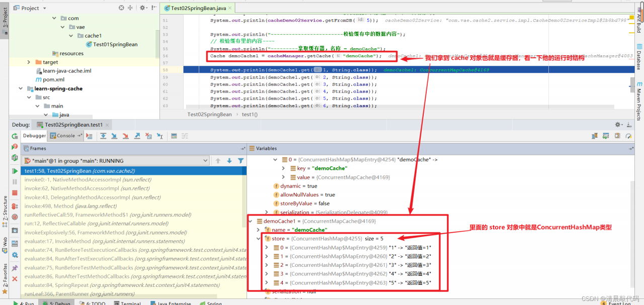Click Show Execution Point icon
644x305 pixels.
coord(90,136)
